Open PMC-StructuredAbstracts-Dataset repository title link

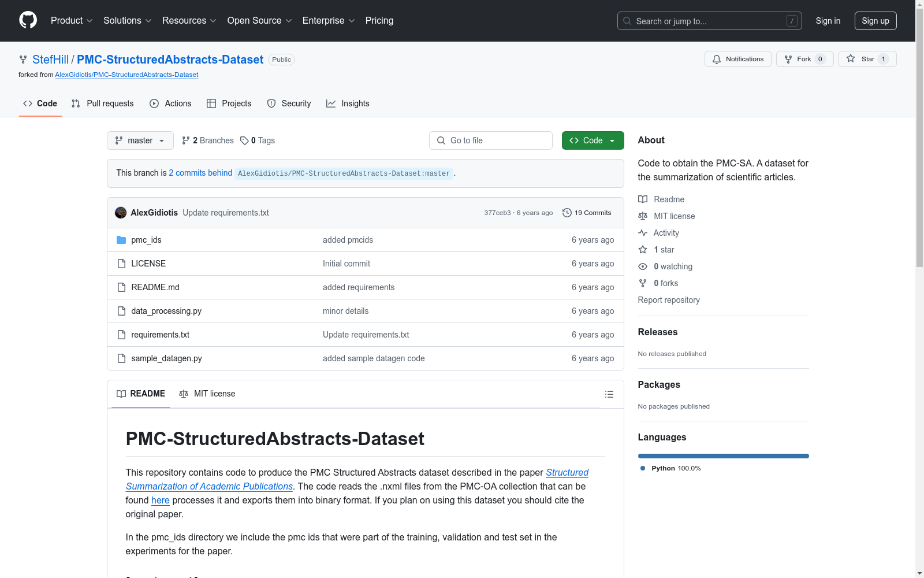pyautogui.click(x=170, y=60)
